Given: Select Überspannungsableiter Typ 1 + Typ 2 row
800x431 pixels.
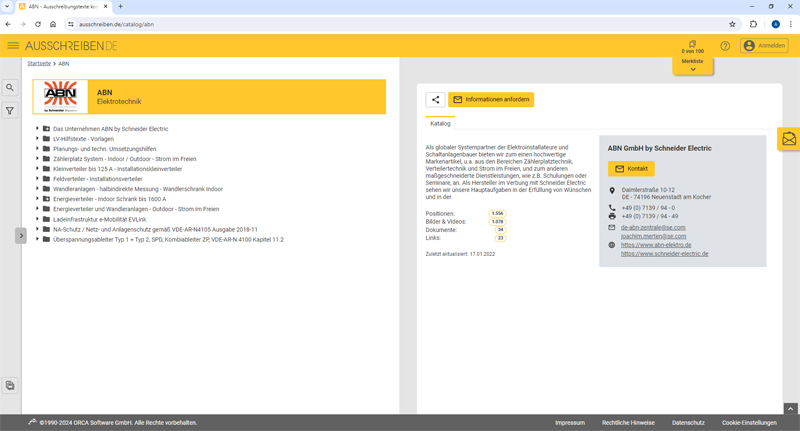Looking at the screenshot, I should pyautogui.click(x=168, y=239).
